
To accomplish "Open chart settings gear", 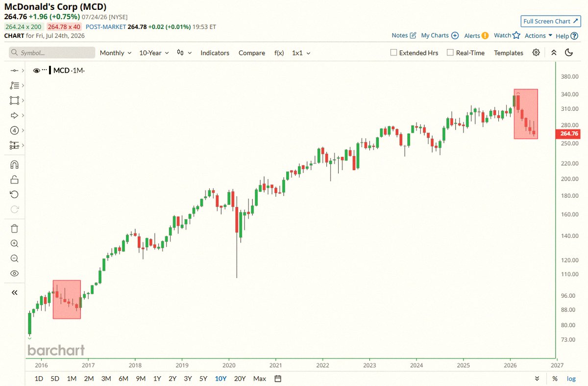I will pos(536,53).
